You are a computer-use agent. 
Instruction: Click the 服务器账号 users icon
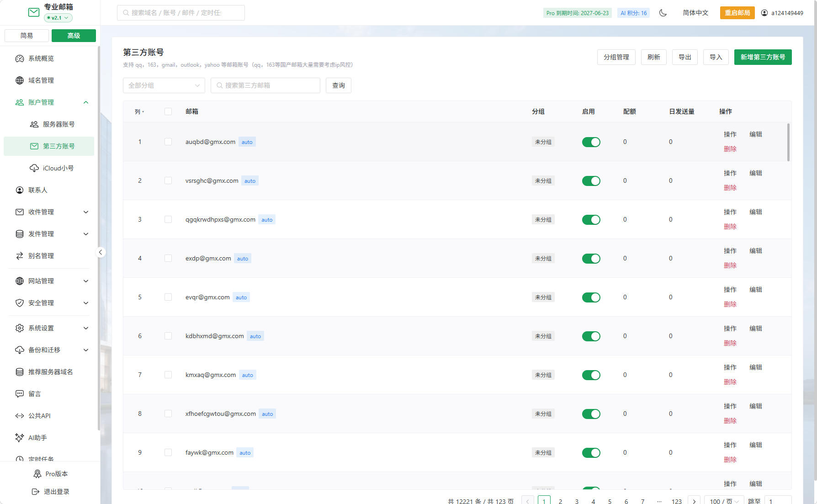[x=34, y=124]
